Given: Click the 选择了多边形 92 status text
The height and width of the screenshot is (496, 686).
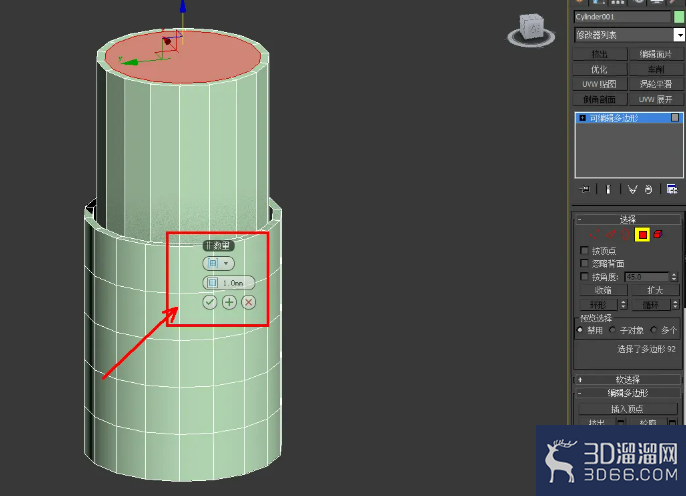Looking at the screenshot, I should coord(646,349).
